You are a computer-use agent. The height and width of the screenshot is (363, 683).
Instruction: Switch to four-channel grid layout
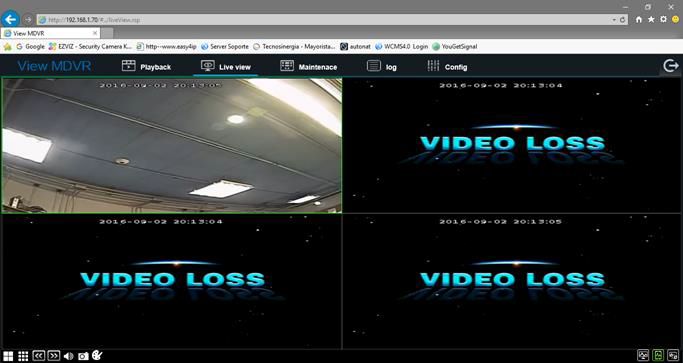click(x=8, y=356)
